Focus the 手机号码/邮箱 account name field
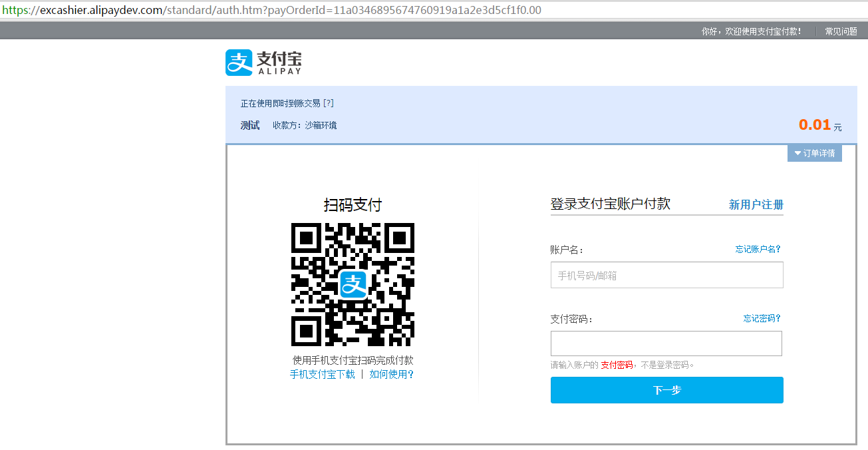 click(x=666, y=275)
